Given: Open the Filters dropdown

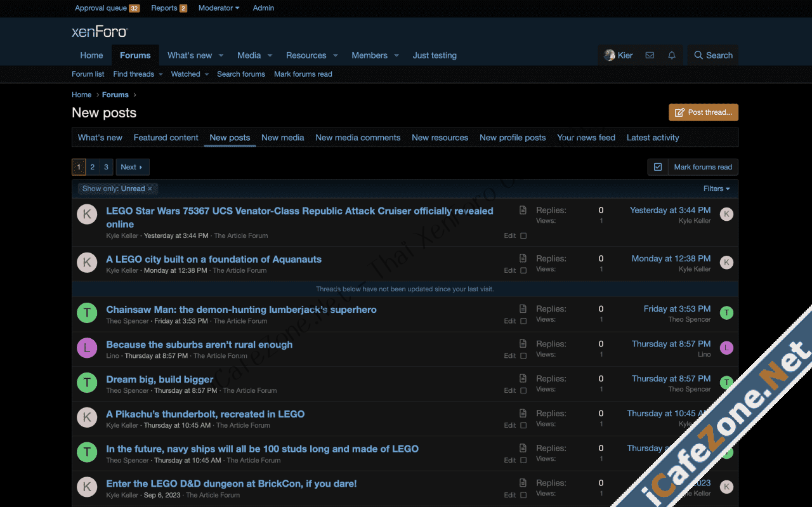Looking at the screenshot, I should tap(716, 188).
